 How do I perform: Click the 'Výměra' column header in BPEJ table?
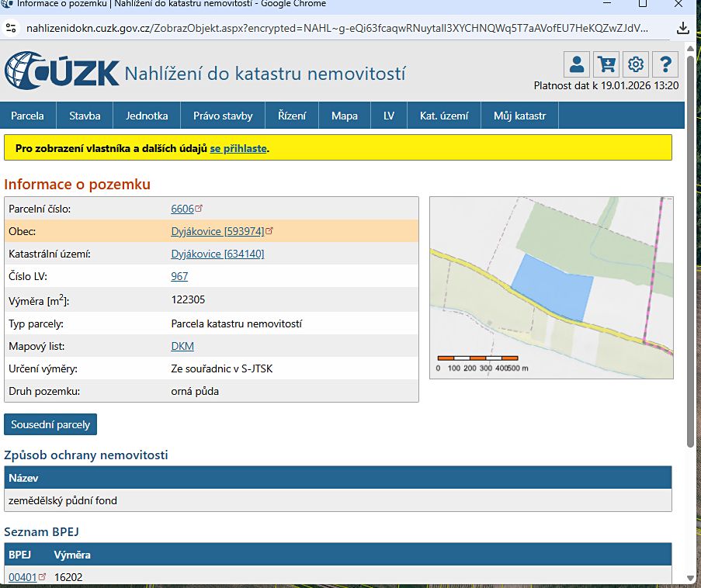click(72, 555)
